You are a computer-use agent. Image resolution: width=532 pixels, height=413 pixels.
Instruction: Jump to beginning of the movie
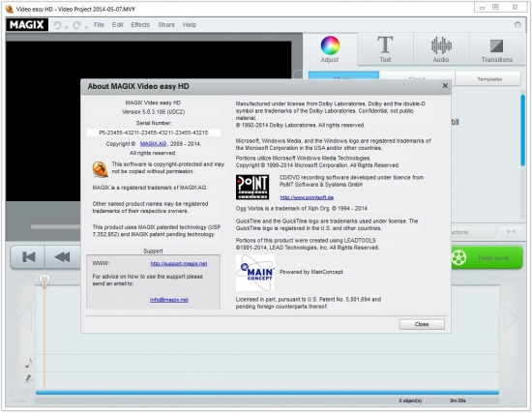pyautogui.click(x=28, y=257)
